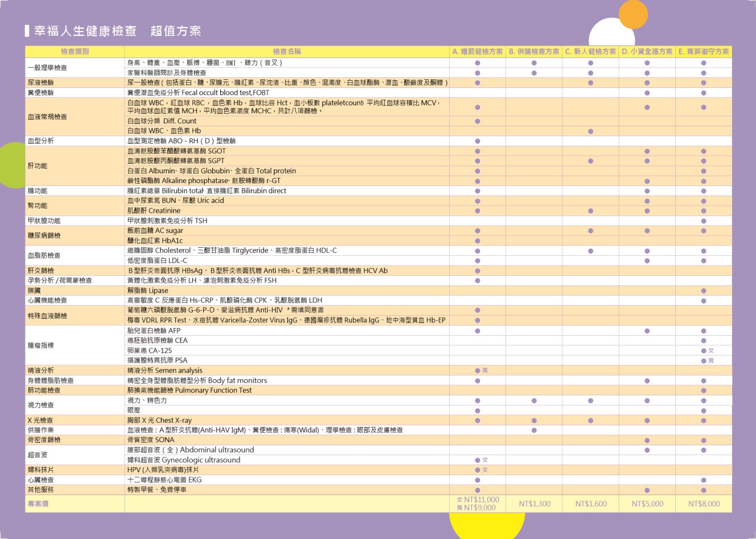Select the 檢查類別 column header
This screenshot has width=756, height=539.
point(75,52)
